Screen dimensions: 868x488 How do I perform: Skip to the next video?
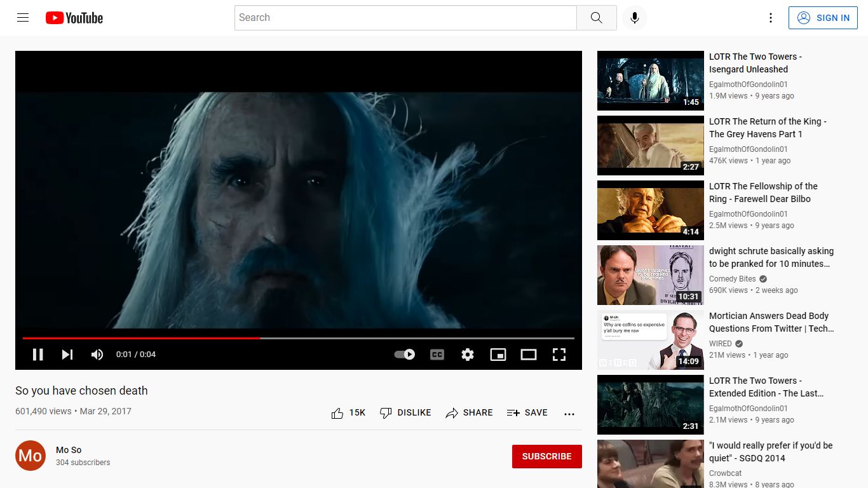click(x=67, y=355)
